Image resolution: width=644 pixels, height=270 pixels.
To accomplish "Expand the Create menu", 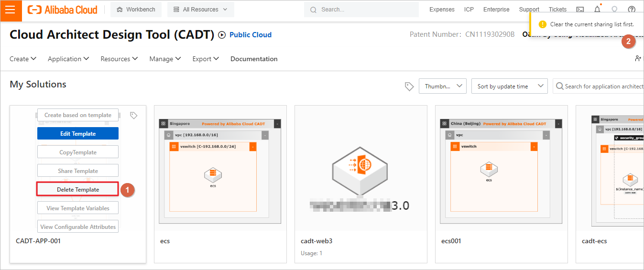I will (x=23, y=59).
